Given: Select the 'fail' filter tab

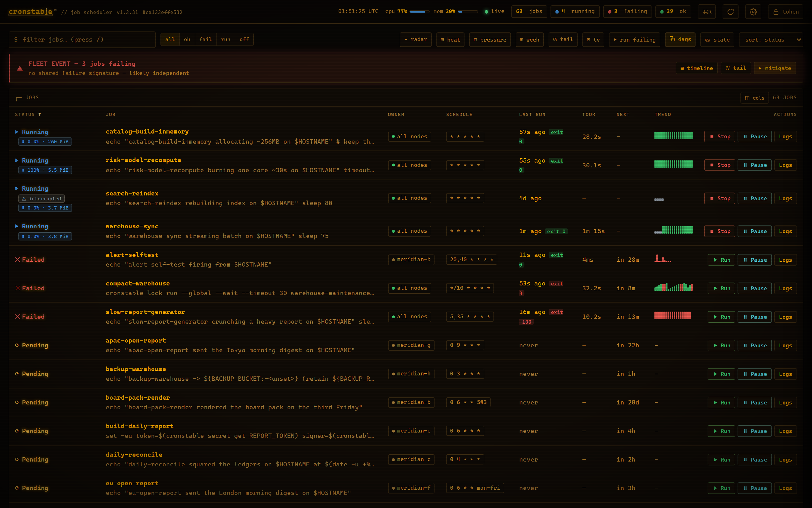Looking at the screenshot, I should click(x=206, y=40).
